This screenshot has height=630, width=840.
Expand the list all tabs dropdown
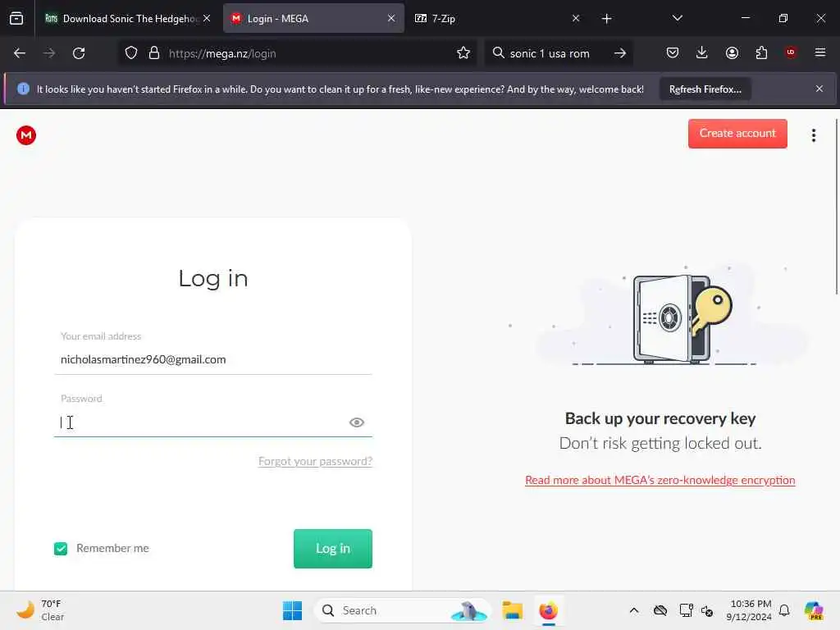tap(677, 19)
